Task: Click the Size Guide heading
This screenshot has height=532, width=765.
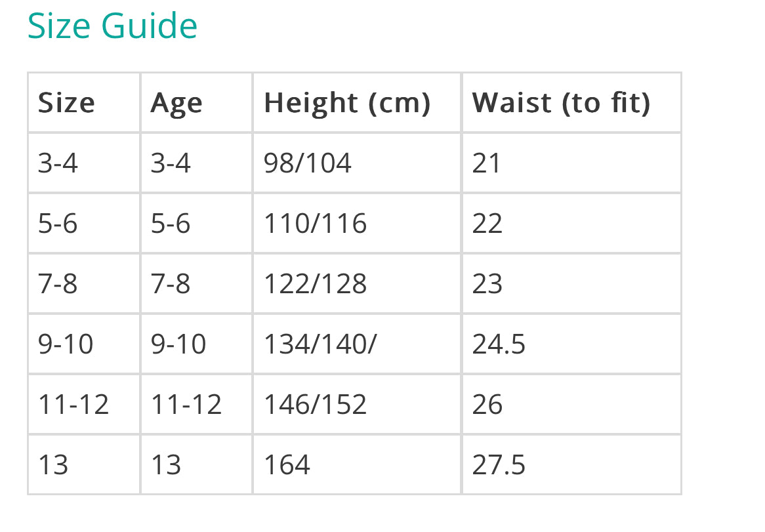Action: pyautogui.click(x=112, y=26)
